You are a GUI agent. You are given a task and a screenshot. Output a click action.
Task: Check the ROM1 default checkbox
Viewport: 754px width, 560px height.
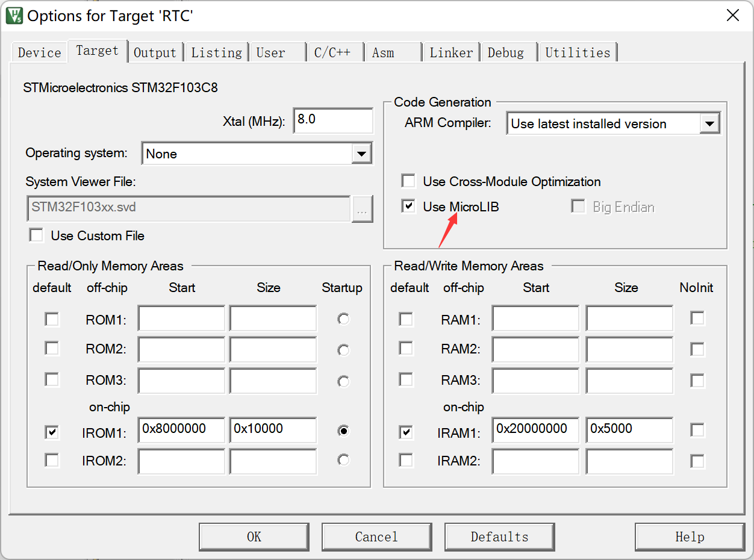pos(52,319)
